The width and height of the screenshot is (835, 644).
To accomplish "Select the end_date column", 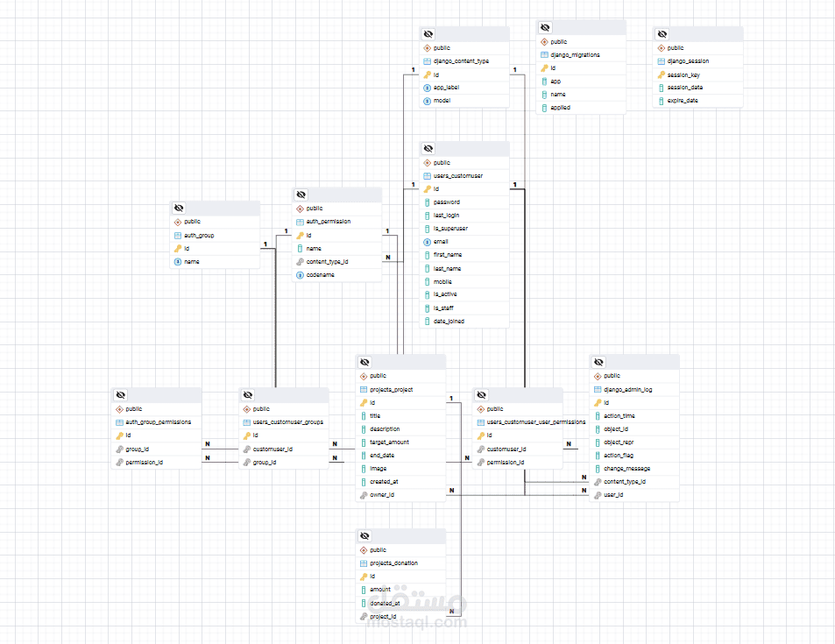I will click(x=382, y=456).
